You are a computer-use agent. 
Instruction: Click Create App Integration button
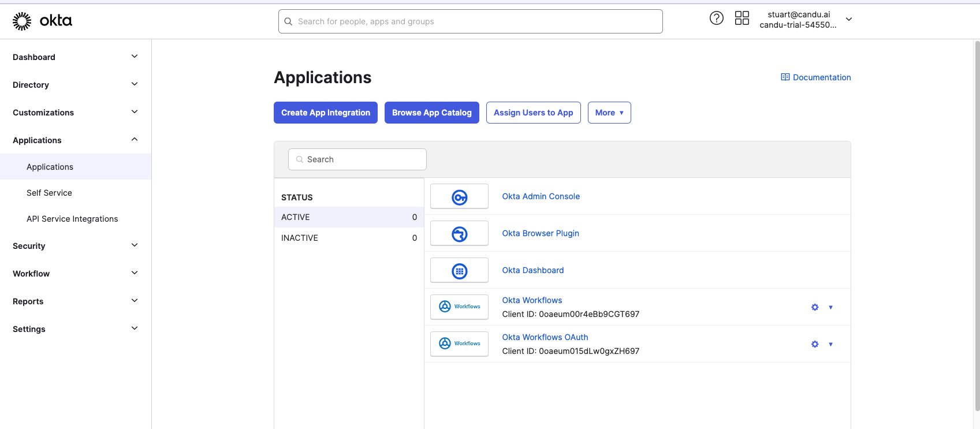pyautogui.click(x=326, y=113)
